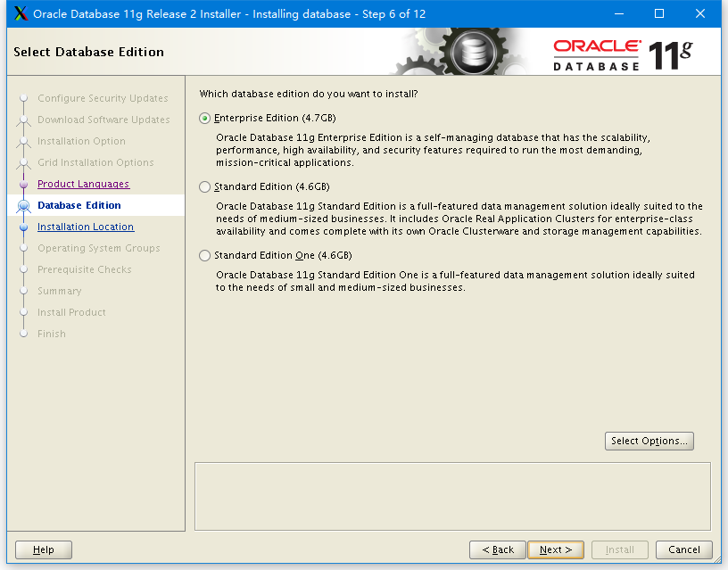
Task: Open the Select Options dialog
Action: point(649,441)
